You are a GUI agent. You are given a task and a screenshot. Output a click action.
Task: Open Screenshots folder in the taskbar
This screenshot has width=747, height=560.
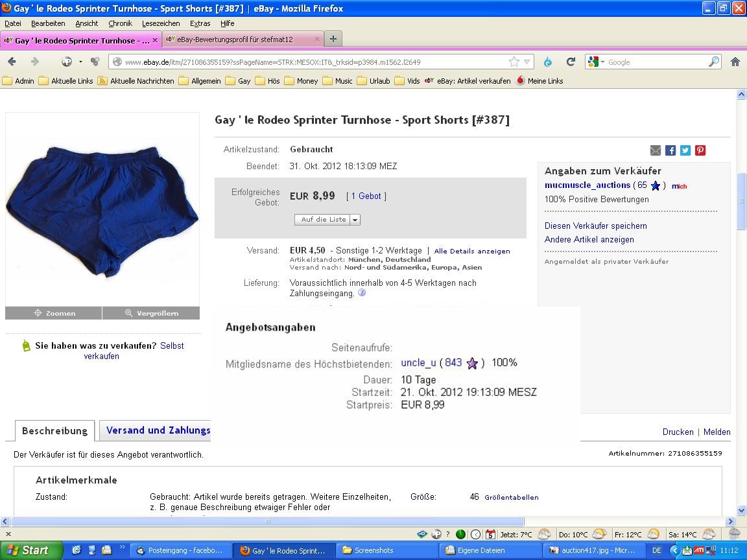(374, 550)
